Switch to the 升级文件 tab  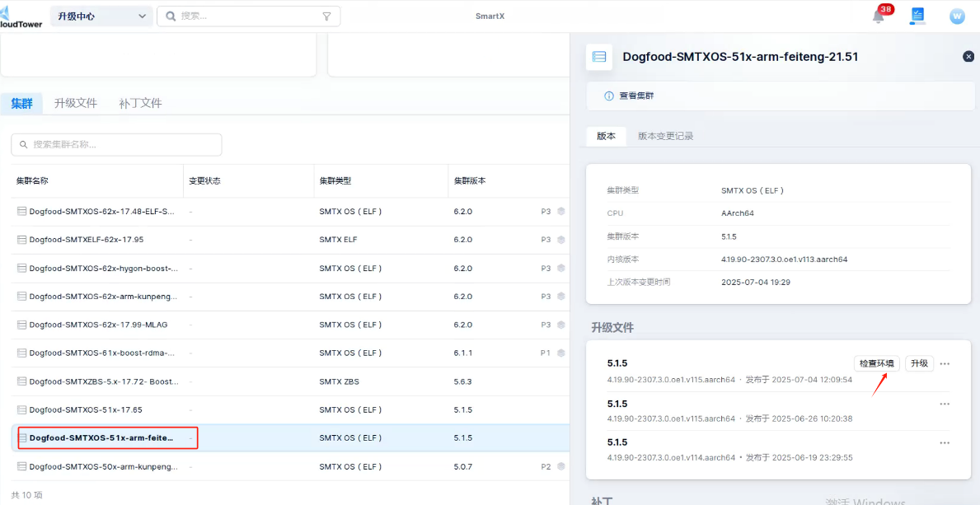(76, 103)
